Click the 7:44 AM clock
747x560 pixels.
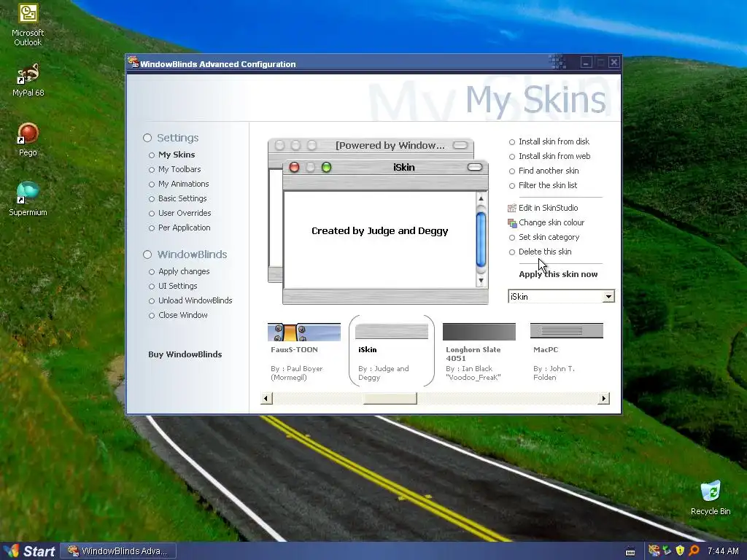pyautogui.click(x=723, y=551)
